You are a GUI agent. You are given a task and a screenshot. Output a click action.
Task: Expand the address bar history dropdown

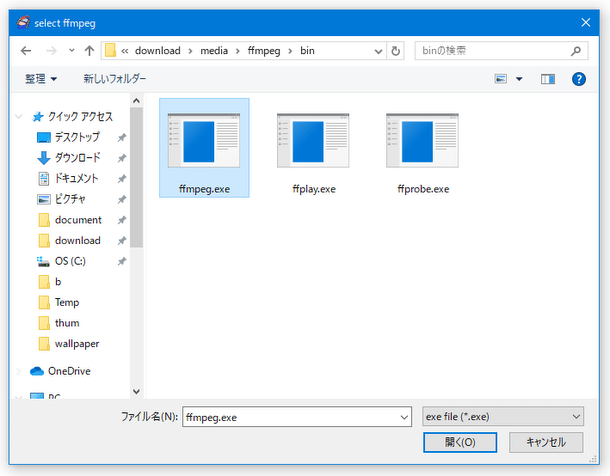click(x=378, y=51)
